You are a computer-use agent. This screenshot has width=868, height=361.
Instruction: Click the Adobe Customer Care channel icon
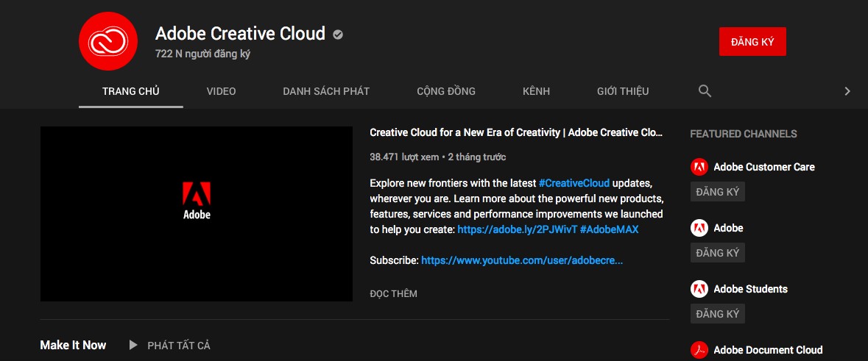click(x=699, y=167)
